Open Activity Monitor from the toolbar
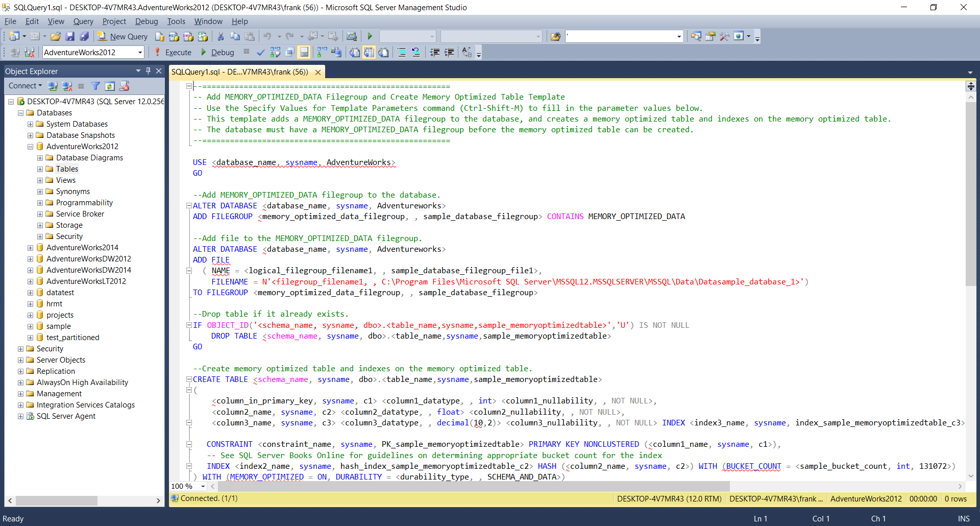The height and width of the screenshot is (526, 980). click(351, 36)
